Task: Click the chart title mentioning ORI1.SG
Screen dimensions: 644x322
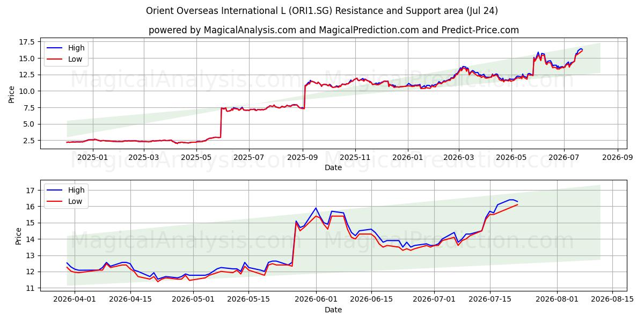Action: pos(322,11)
